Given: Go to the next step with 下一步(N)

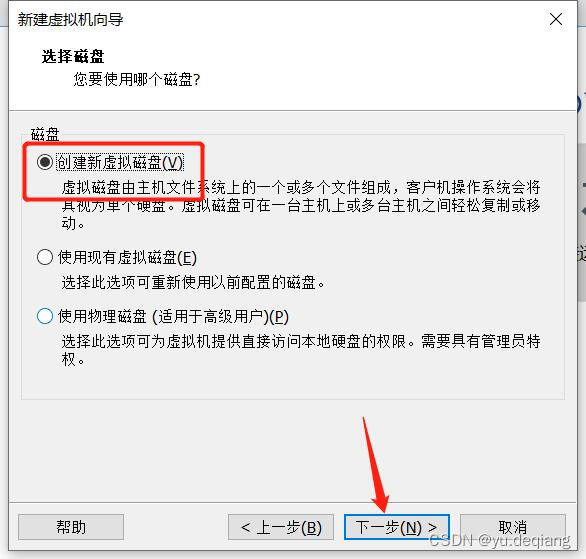Looking at the screenshot, I should (397, 527).
